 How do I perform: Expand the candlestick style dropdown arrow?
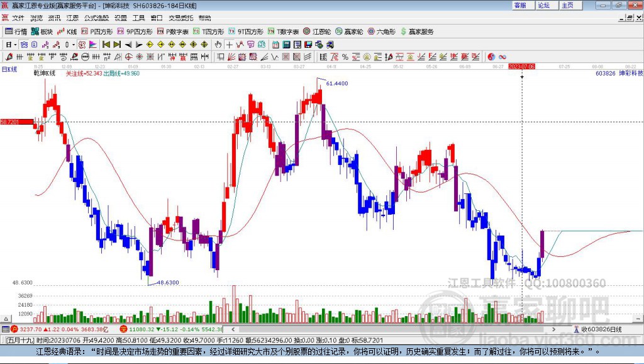(73, 45)
